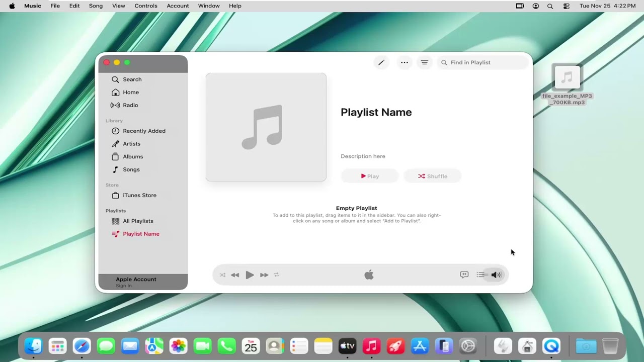Toggle repeat in playback controls
The height and width of the screenshot is (362, 644).
tap(276, 275)
